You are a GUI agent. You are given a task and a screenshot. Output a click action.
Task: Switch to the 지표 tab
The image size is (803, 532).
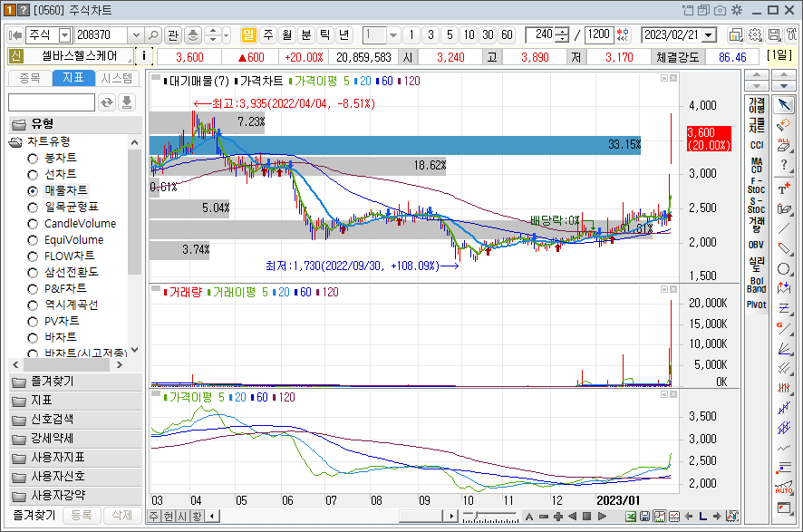(73, 78)
